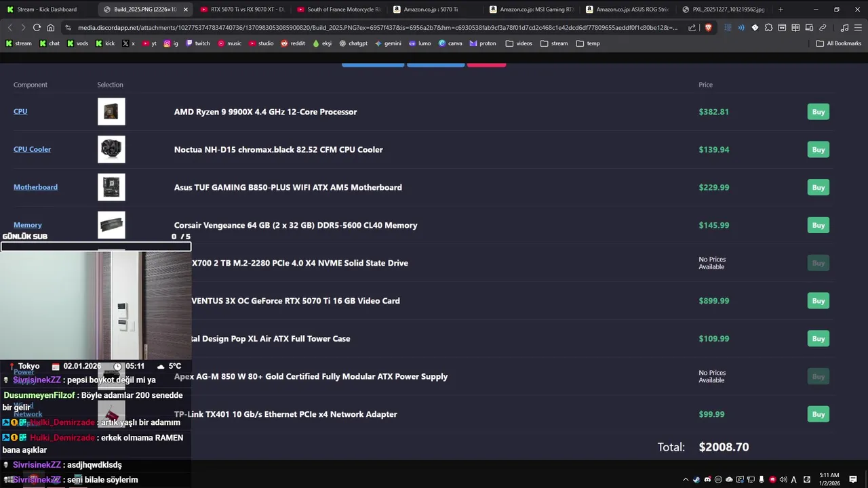Switch to 'Stream - Kick Dashboard' tab
Screen dimensions: 868x488
click(x=47, y=9)
